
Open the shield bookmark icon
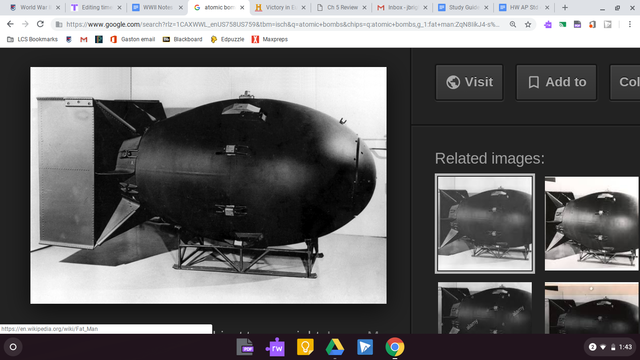[x=69, y=39]
